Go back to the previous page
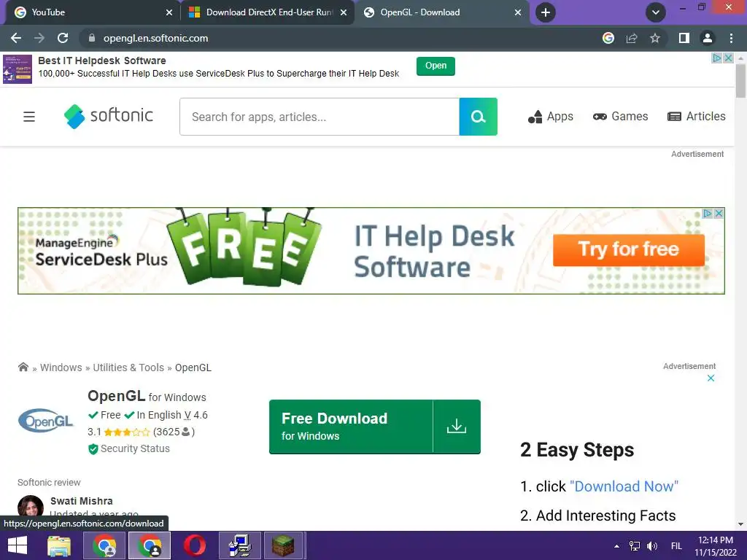This screenshot has height=560, width=747. coord(16,38)
